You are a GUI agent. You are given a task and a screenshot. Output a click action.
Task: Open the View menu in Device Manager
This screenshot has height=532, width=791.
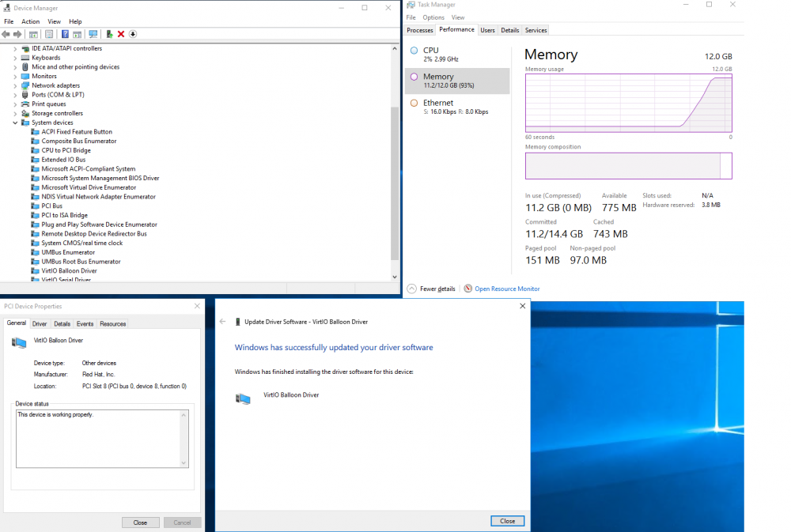click(54, 21)
